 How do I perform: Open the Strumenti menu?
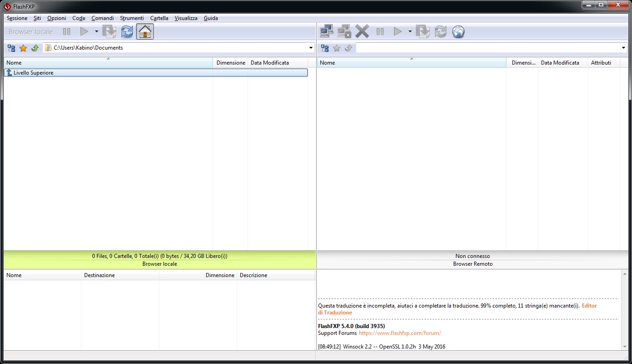(132, 18)
